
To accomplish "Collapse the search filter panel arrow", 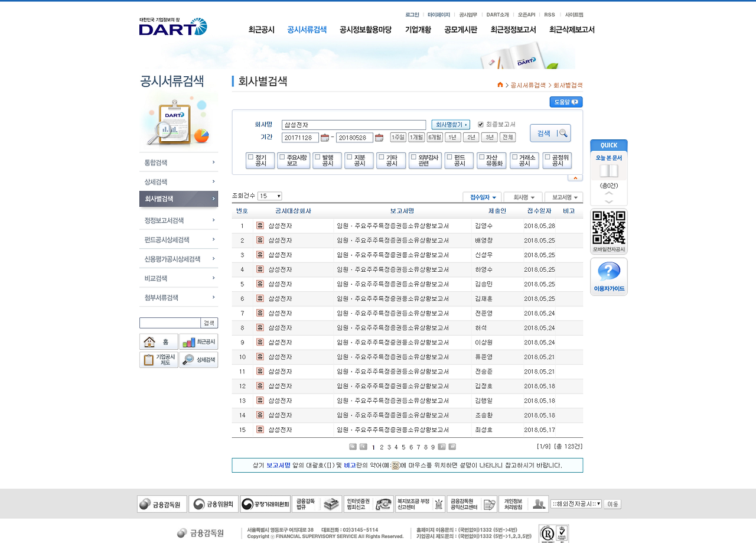I will (575, 178).
